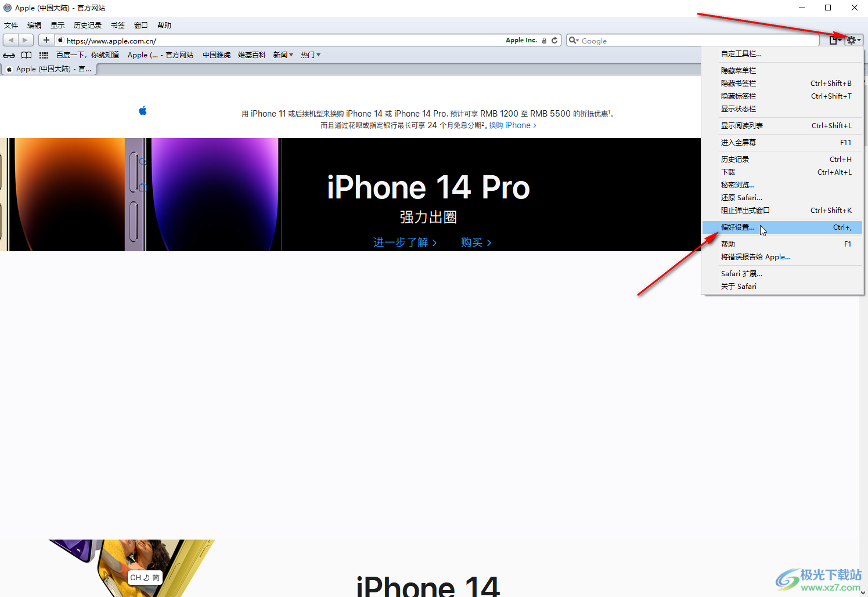
Task: Select 自定工具栏... from gear menu
Action: 782,53
